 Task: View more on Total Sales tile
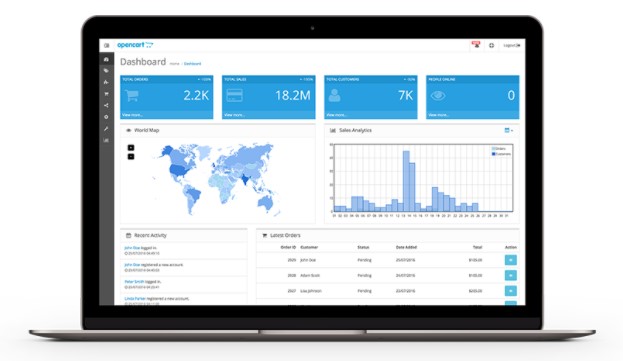click(234, 115)
